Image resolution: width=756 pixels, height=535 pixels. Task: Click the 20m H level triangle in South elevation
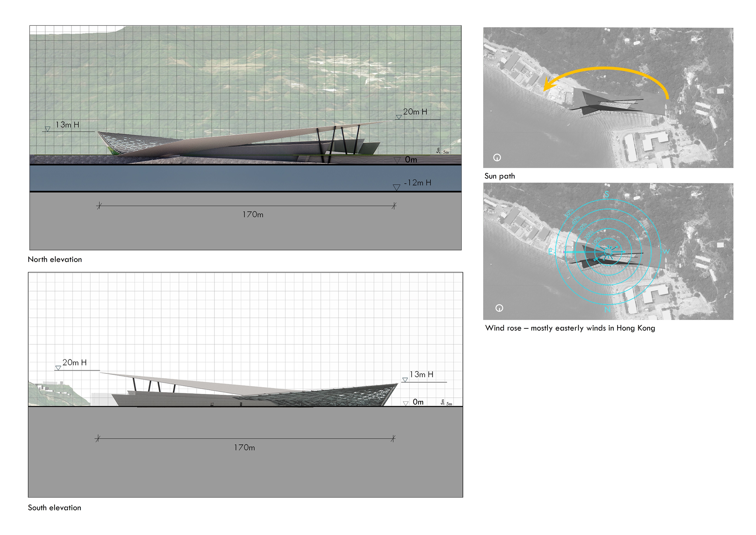(x=58, y=368)
